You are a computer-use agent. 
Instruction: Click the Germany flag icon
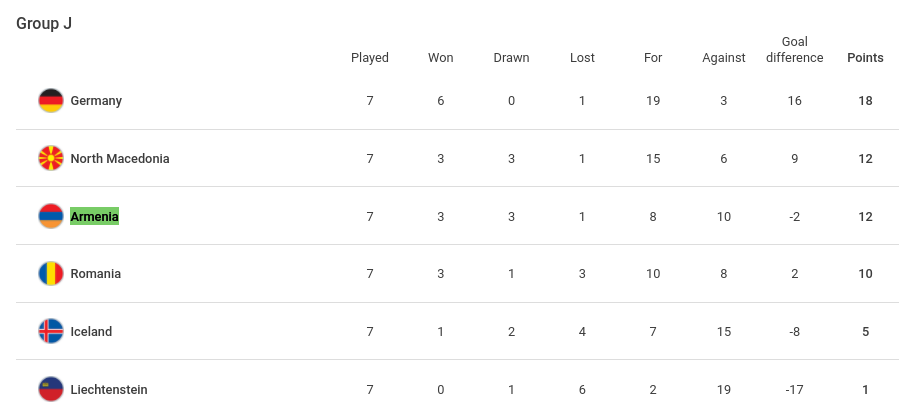coord(50,101)
